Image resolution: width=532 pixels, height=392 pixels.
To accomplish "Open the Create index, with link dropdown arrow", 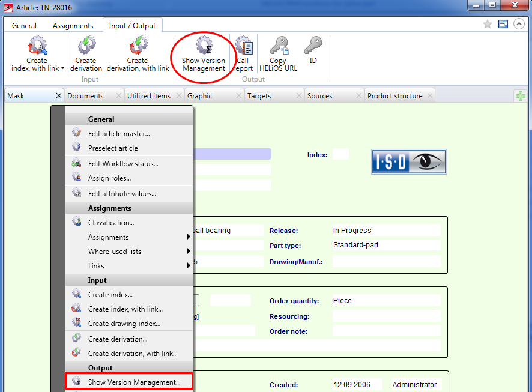I will pos(62,69).
